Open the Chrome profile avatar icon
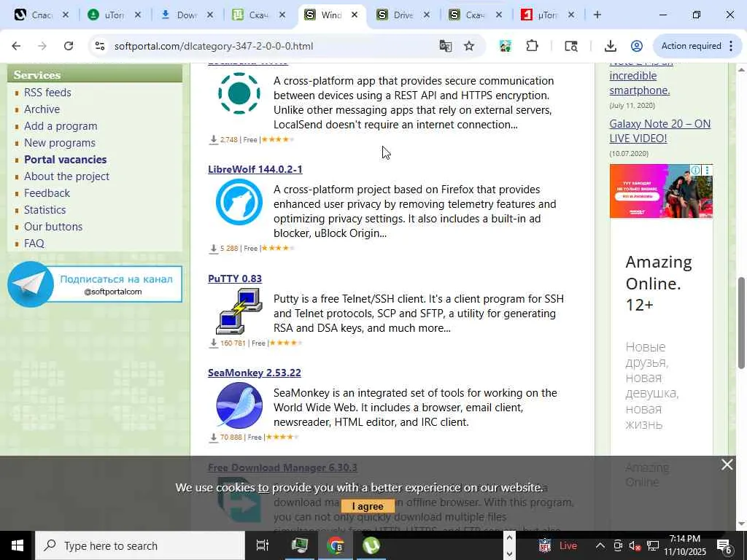 coord(636,46)
